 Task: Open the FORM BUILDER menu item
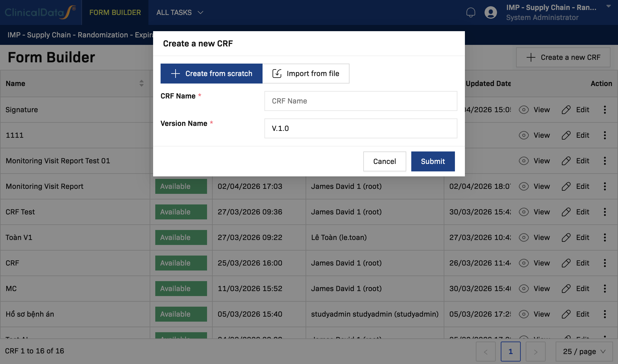click(115, 12)
